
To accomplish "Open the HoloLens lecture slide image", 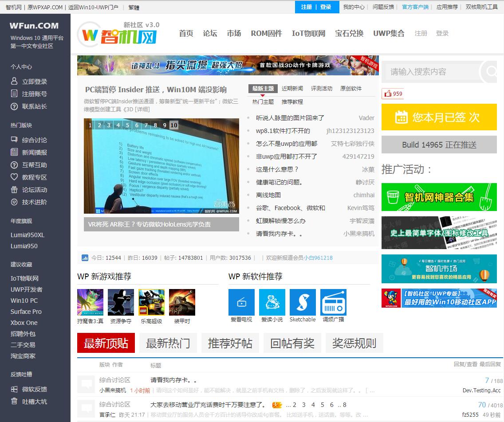I will click(161, 166).
